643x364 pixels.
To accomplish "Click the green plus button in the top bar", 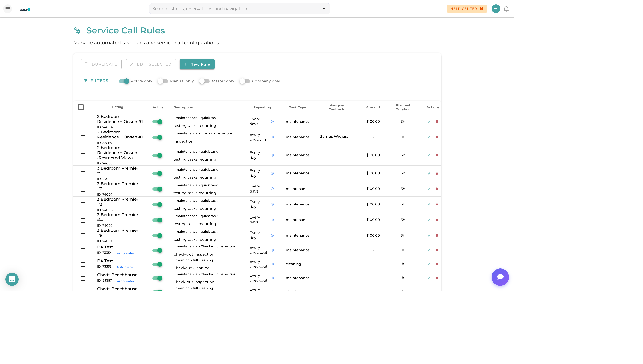I will [496, 8].
